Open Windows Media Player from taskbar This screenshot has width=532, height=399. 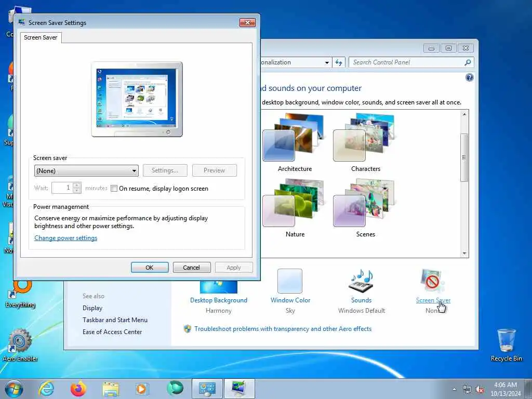[141, 389]
